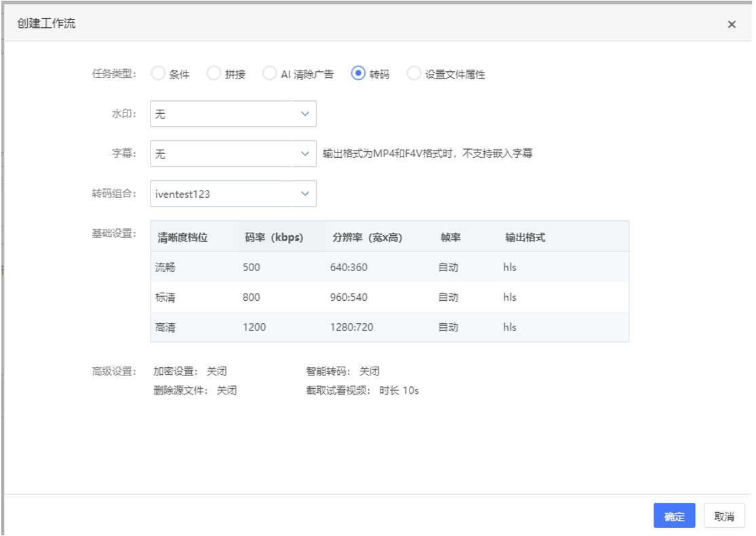Click the 640:360 resolution cell

pyautogui.click(x=349, y=268)
